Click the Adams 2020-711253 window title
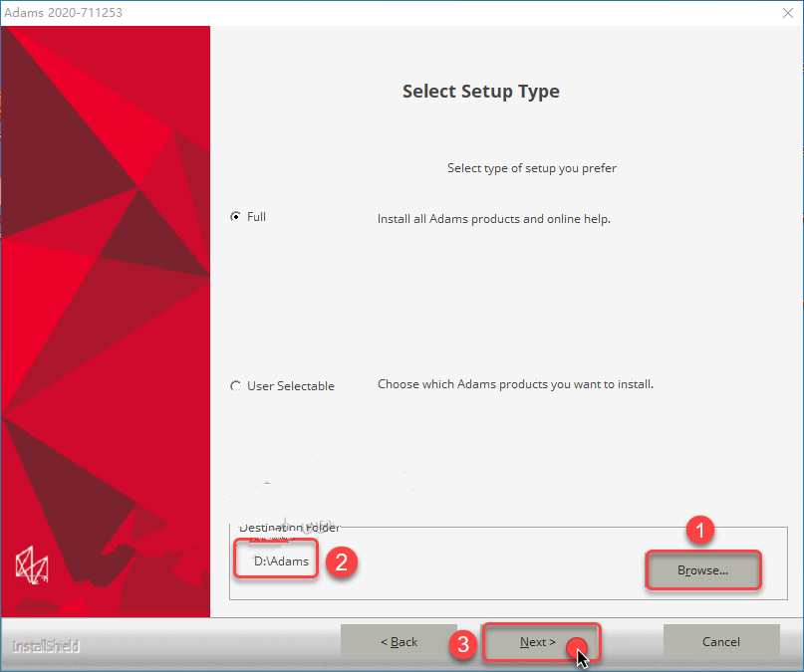The height and width of the screenshot is (672, 804). 63,12
